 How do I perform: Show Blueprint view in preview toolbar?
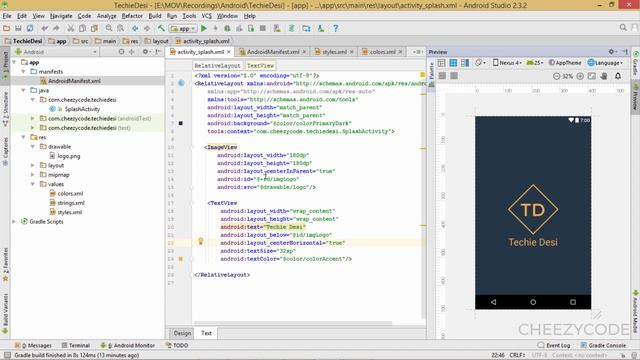pos(453,63)
